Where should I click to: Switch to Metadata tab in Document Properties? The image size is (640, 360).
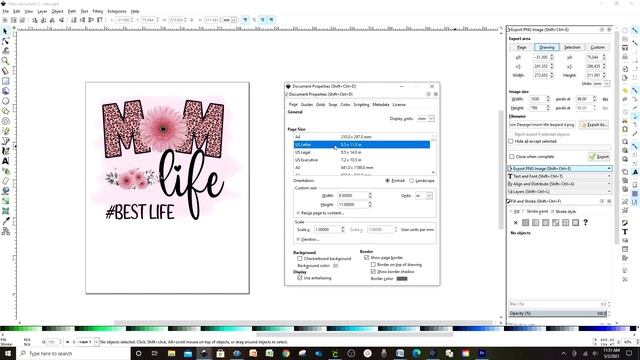(x=381, y=105)
